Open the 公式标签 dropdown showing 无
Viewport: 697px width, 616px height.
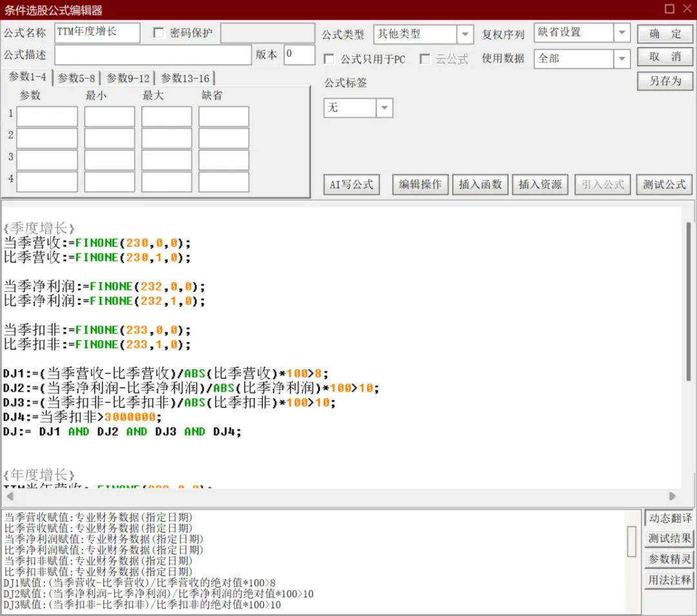(x=385, y=108)
